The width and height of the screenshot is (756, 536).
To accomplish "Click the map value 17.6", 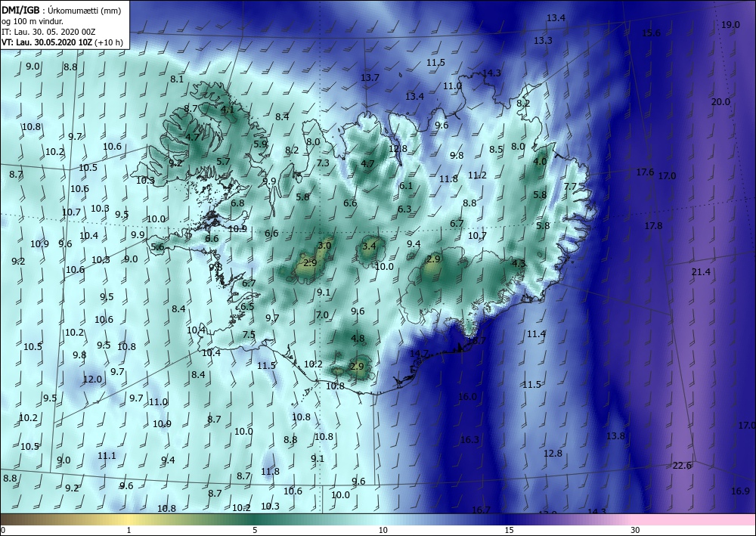I will 645,172.
